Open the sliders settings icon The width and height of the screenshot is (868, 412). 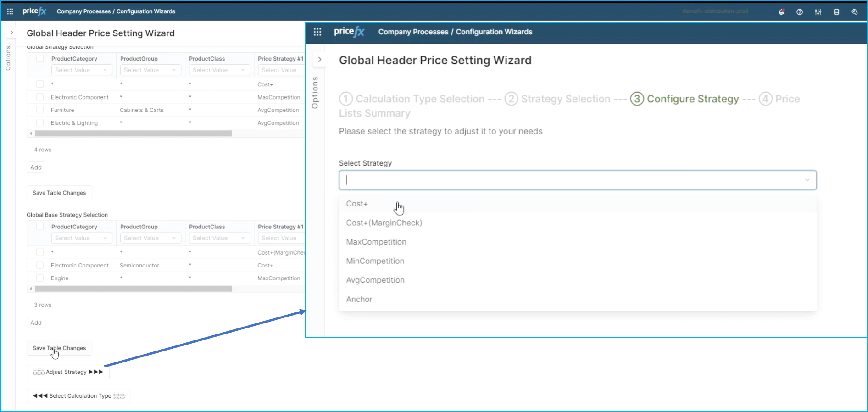(818, 12)
